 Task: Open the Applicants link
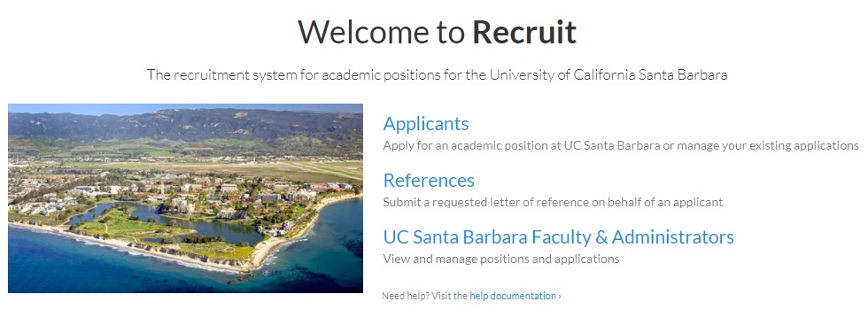coord(426,123)
